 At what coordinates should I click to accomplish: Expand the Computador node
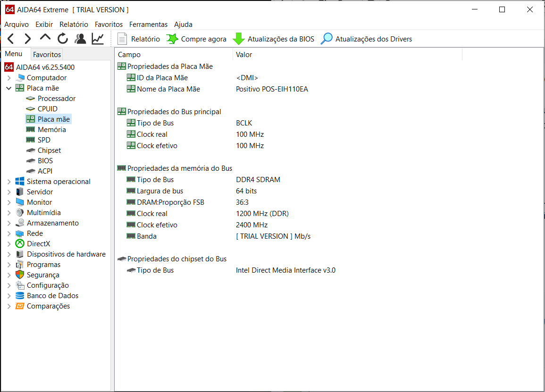(9, 78)
